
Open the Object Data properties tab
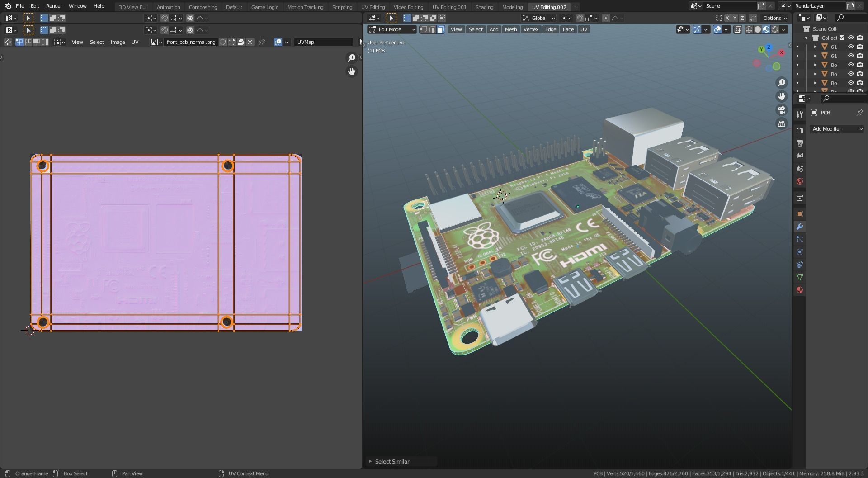click(x=800, y=277)
